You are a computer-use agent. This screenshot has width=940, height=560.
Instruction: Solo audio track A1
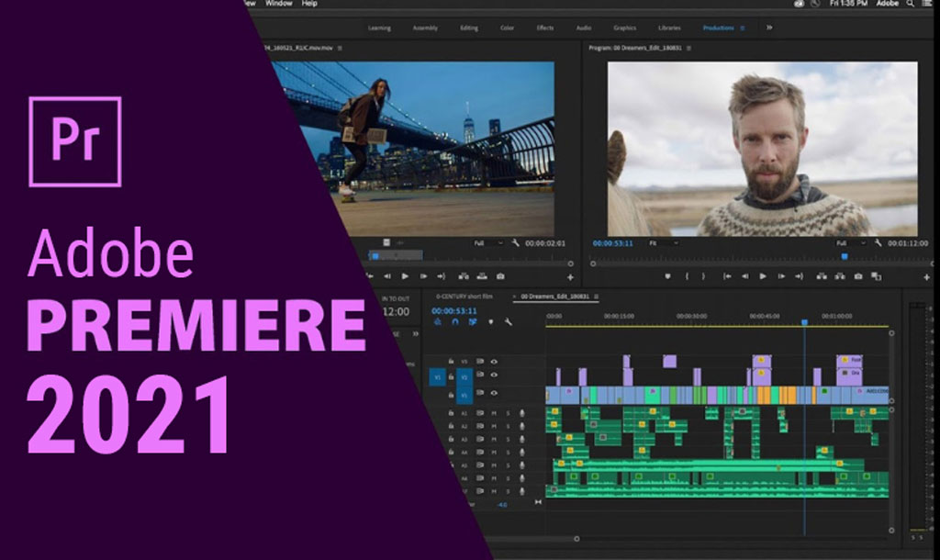509,414
